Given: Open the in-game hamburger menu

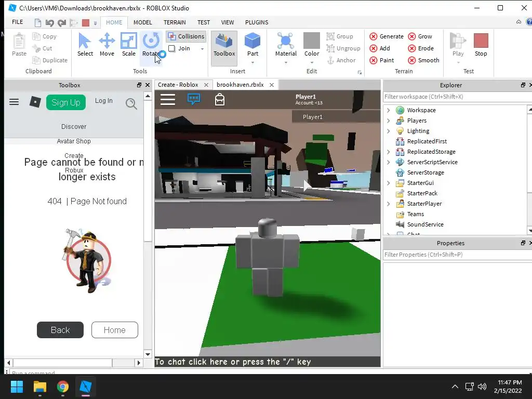Looking at the screenshot, I should [x=168, y=99].
